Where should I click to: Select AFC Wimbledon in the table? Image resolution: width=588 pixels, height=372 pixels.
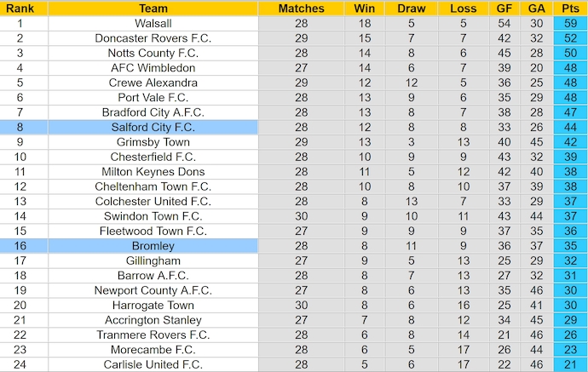click(153, 68)
